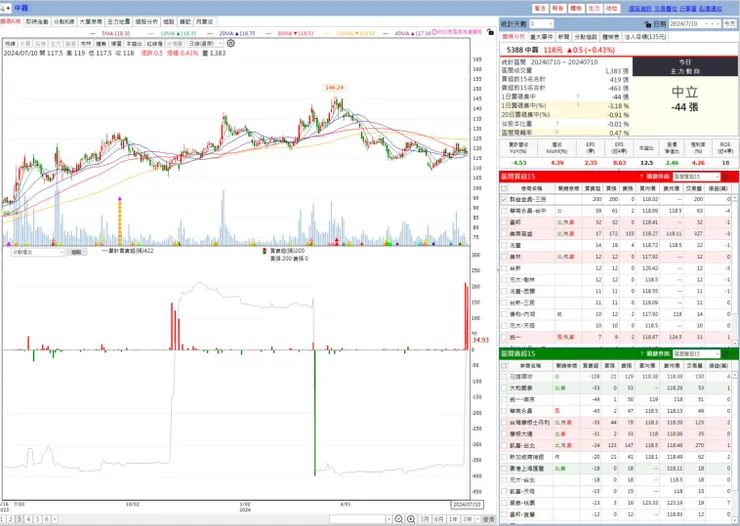740x526 pixels.
Task: Step date forward with arrow in date field
Action: 718,24
